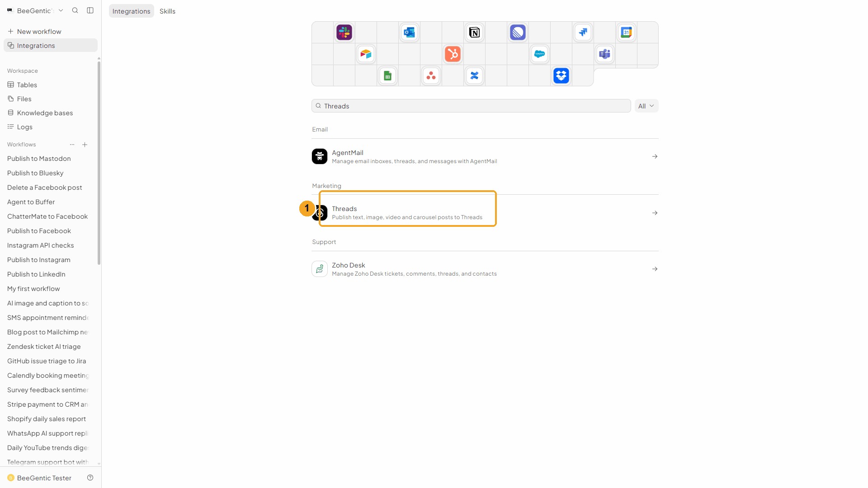This screenshot has width=868, height=488.
Task: Click the Asana icon in the grid
Action: [x=431, y=76]
